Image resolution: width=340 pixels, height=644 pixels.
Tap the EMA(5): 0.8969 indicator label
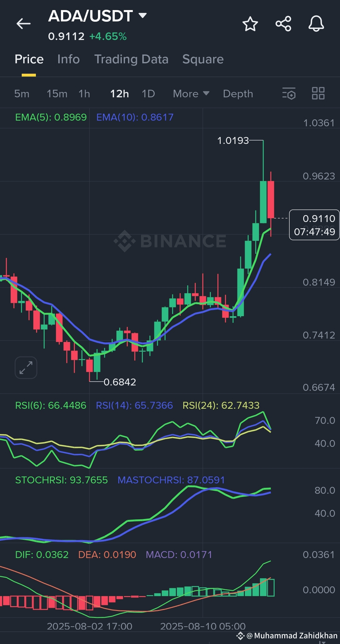51,117
